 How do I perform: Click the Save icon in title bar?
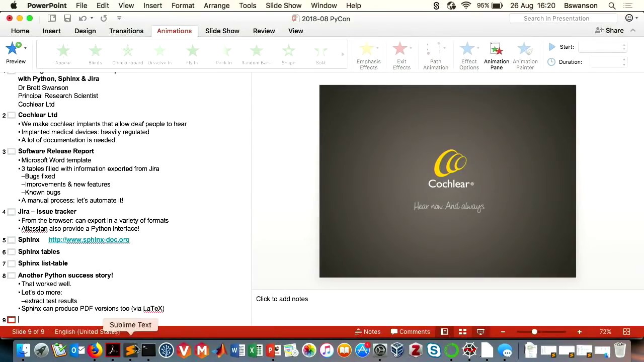click(x=67, y=18)
